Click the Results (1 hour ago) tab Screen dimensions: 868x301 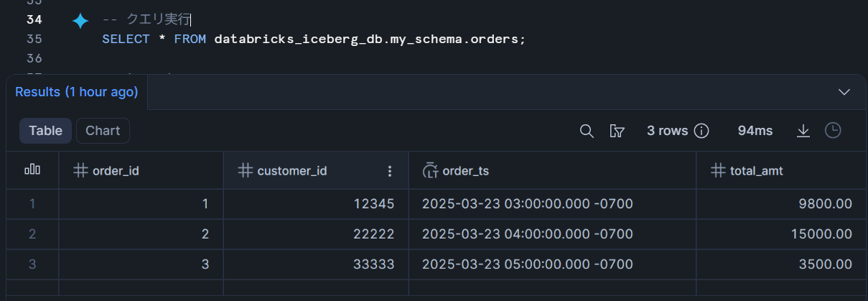(76, 92)
